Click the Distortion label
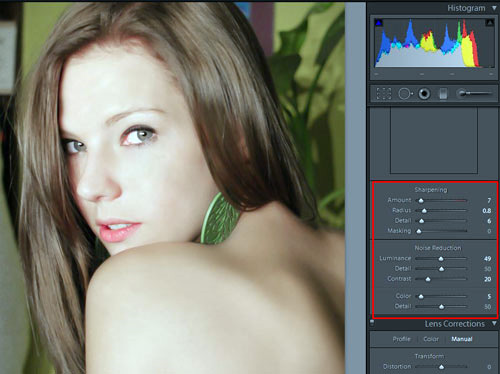This screenshot has height=374, width=500. pos(397,366)
